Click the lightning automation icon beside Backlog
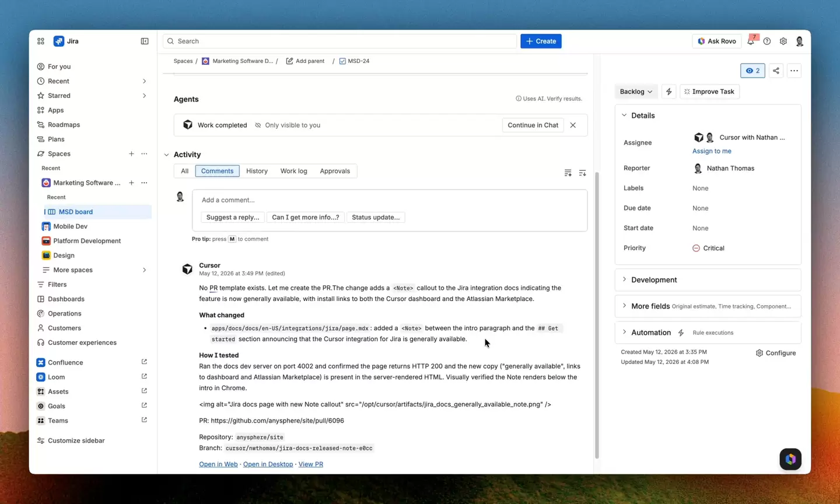This screenshot has width=840, height=504. coord(669,92)
